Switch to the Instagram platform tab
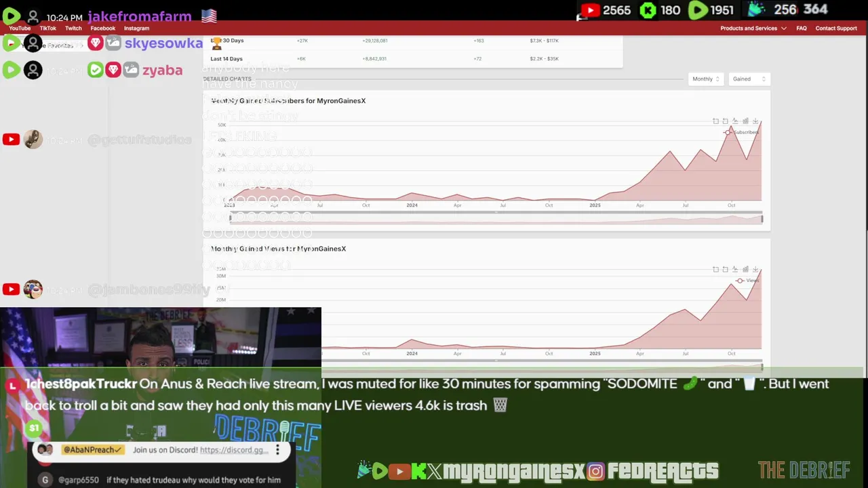 coord(136,28)
